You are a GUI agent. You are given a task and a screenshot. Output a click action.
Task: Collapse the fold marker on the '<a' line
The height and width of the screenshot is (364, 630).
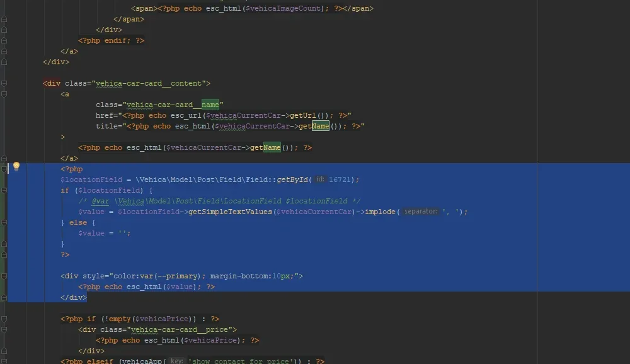click(x=4, y=94)
